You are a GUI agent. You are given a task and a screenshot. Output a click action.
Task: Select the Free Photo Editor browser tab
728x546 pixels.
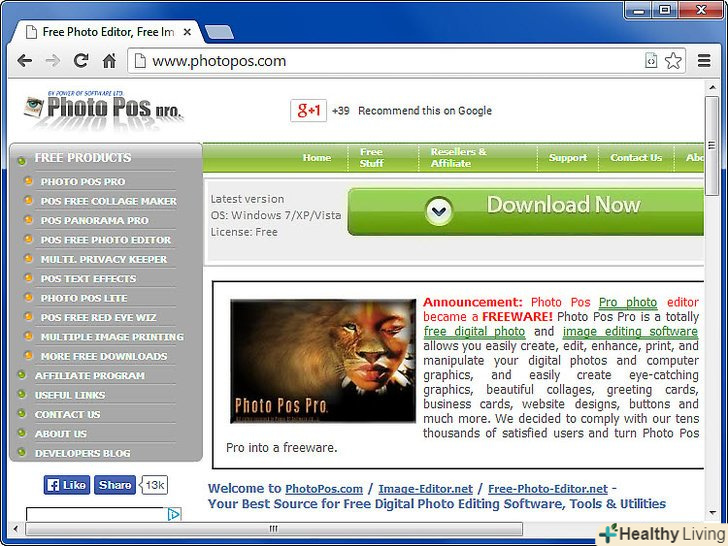pos(108,32)
